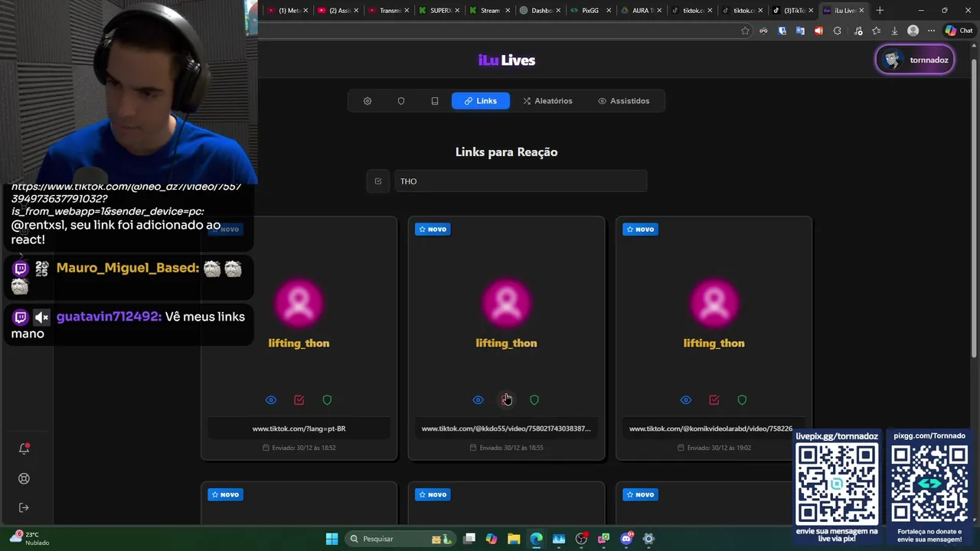Screen dimensions: 980x551
Task: Click 'Enviado: 30/12 às 19:02' text
Action: pyautogui.click(x=714, y=448)
